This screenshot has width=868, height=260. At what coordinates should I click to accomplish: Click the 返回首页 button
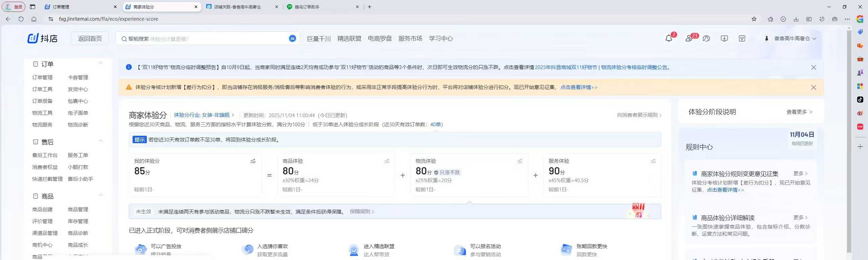90,39
